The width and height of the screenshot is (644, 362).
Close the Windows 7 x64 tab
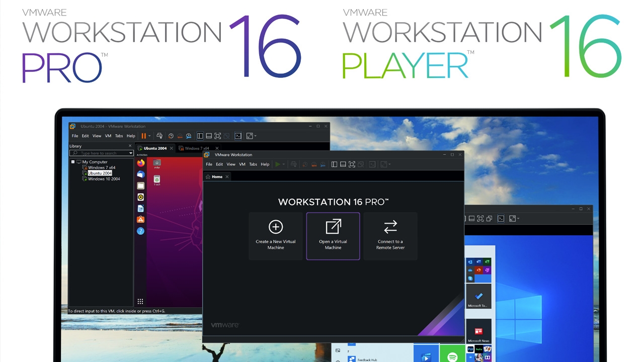(x=217, y=148)
